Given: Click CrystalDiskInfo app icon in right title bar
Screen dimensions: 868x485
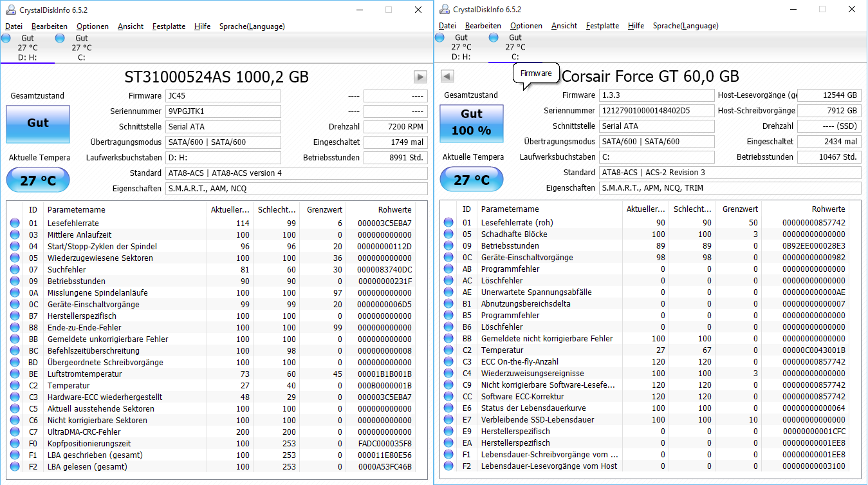Looking at the screenshot, I should (443, 9).
